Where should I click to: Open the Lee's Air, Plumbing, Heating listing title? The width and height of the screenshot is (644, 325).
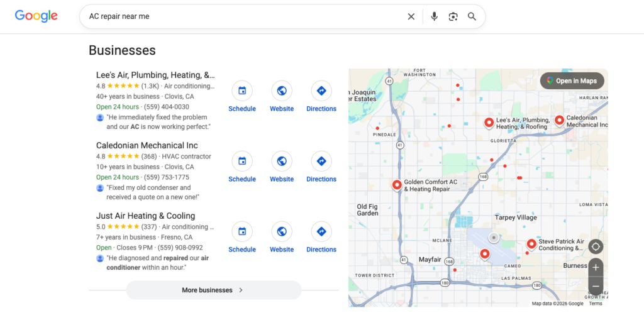[155, 75]
